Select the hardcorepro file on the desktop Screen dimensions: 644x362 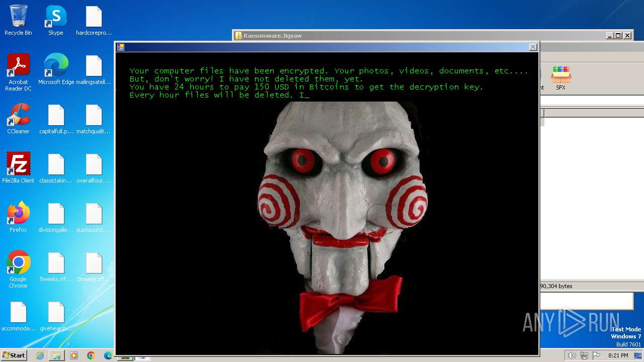pos(94,21)
